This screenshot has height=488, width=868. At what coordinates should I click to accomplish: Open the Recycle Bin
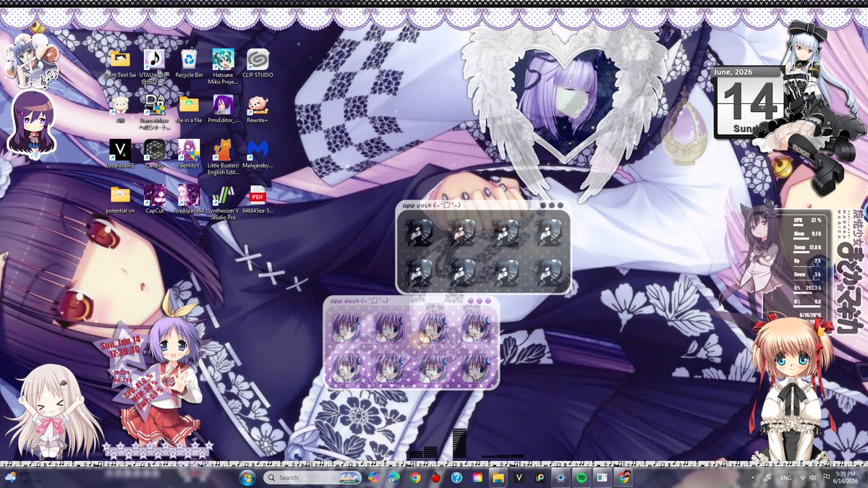[189, 64]
